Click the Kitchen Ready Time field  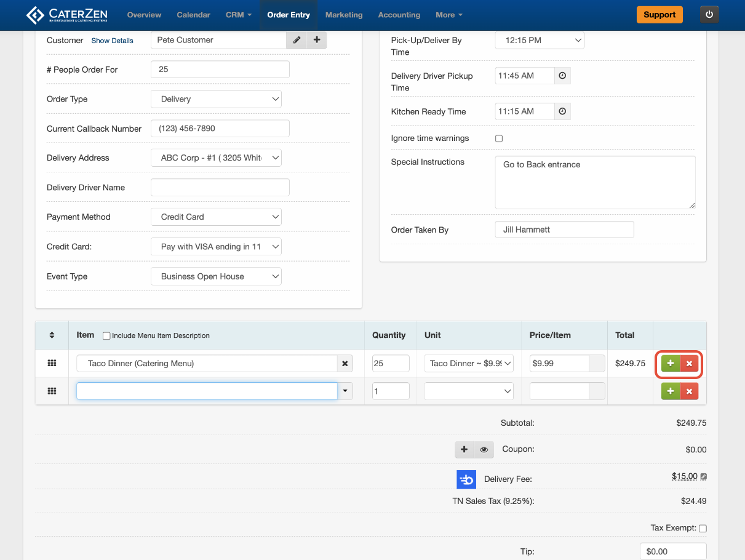coord(525,111)
